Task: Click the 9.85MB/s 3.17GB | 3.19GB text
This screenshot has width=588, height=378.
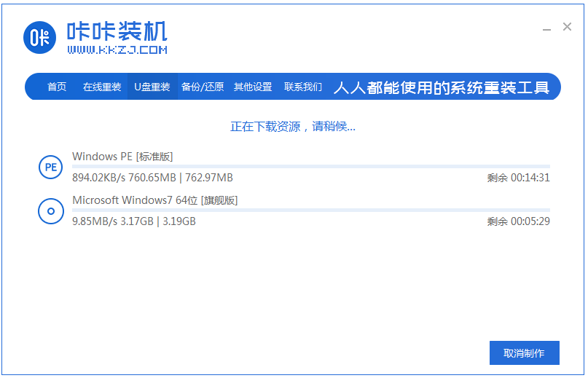Action: click(134, 221)
